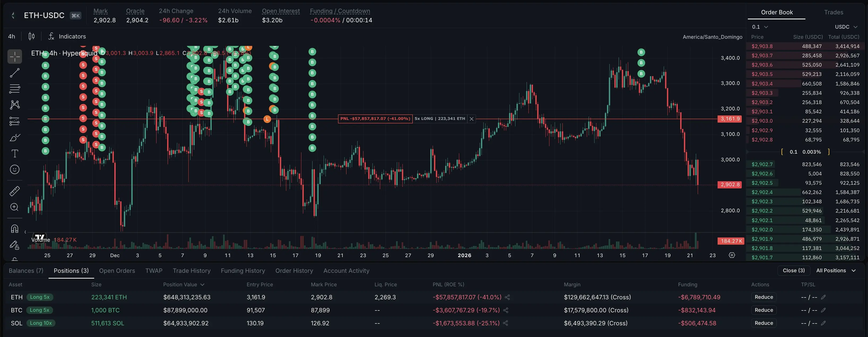Switch to the Trades tab

pyautogui.click(x=833, y=12)
